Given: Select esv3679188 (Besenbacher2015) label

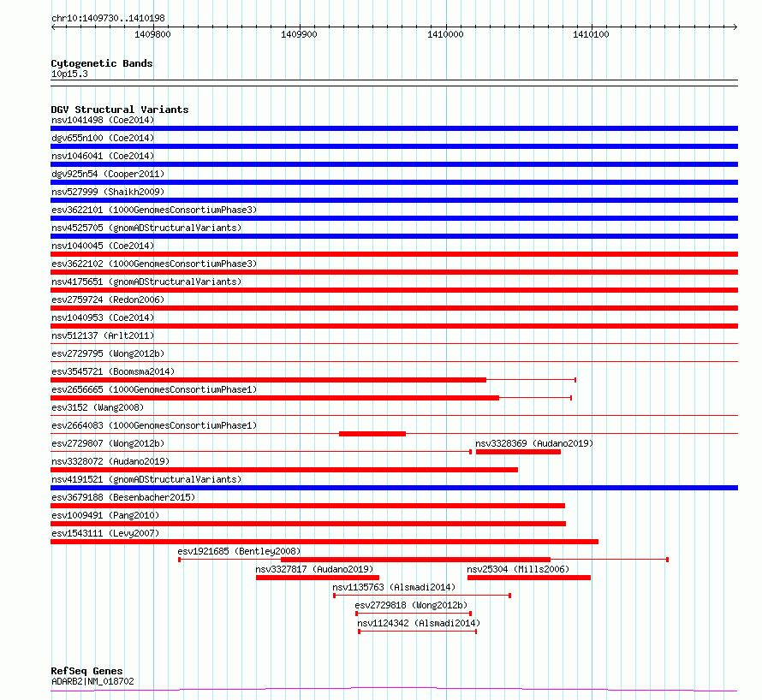Looking at the screenshot, I should click(123, 497).
